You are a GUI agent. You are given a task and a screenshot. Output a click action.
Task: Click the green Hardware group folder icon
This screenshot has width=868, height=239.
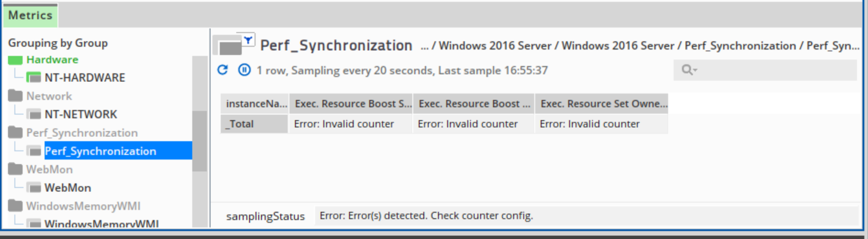click(15, 60)
